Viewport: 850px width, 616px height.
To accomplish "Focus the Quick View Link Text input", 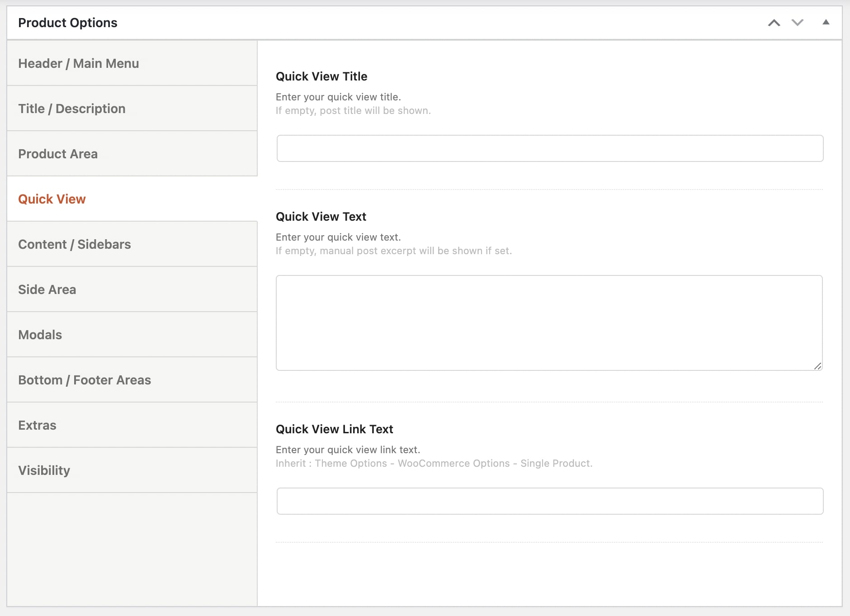I will (x=549, y=501).
